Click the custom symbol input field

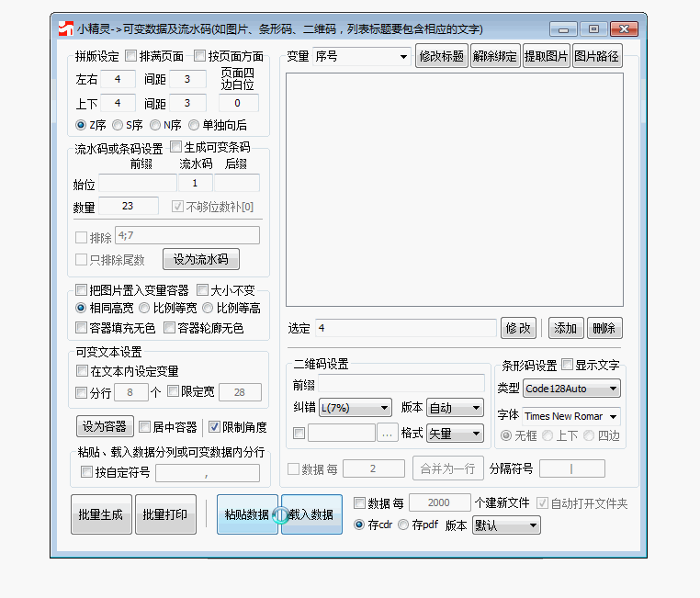click(x=208, y=473)
